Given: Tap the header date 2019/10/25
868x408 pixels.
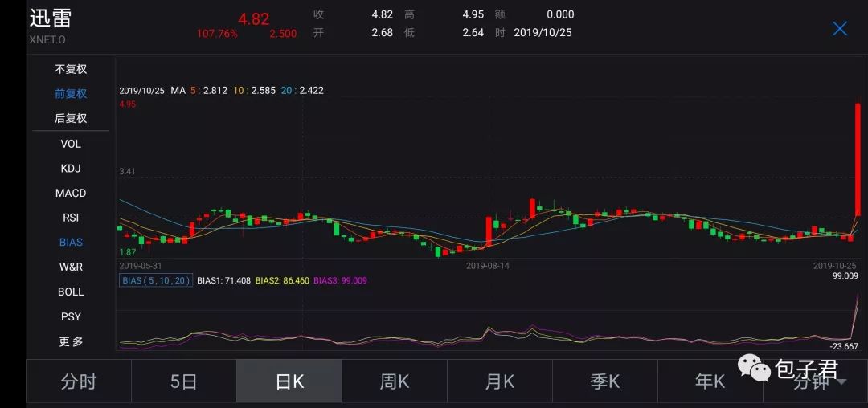Looking at the screenshot, I should (x=542, y=33).
